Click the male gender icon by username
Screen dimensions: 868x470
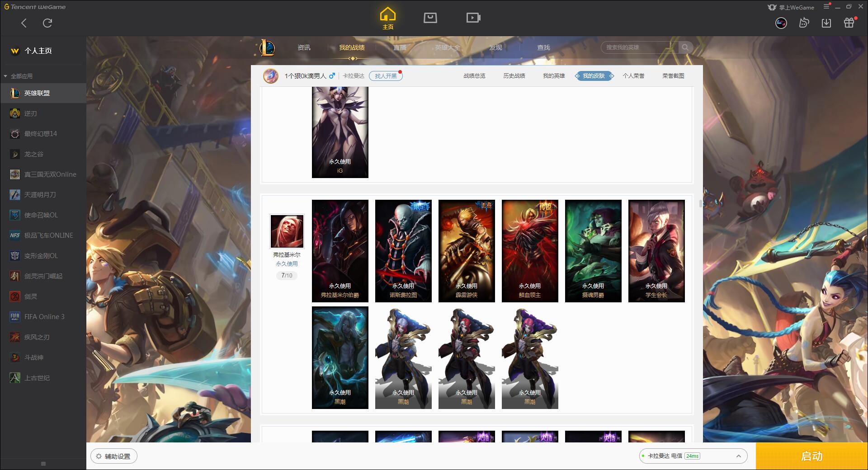pos(332,76)
